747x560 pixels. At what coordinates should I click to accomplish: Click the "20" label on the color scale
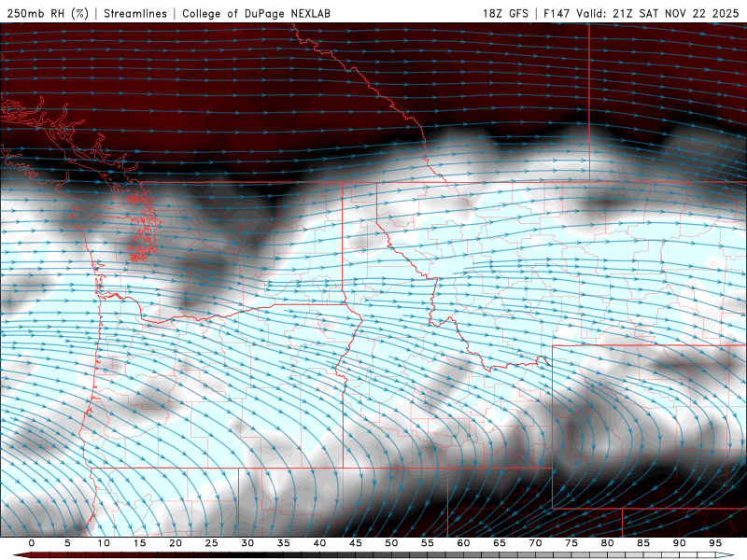[176, 543]
